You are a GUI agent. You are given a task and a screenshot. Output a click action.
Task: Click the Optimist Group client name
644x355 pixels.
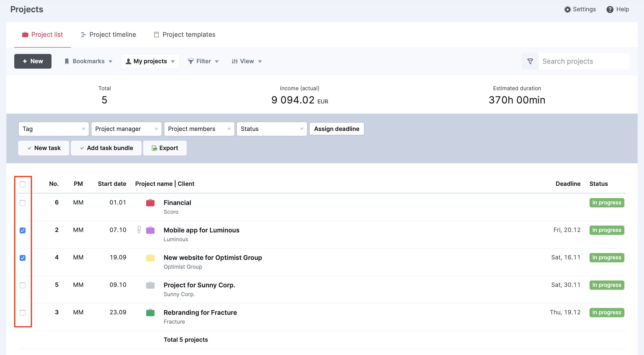[x=183, y=267]
